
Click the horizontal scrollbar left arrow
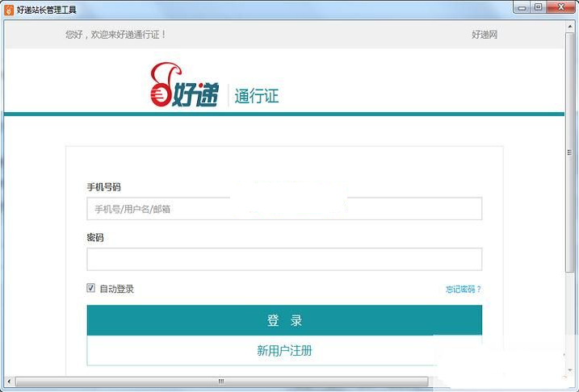[x=9, y=382]
